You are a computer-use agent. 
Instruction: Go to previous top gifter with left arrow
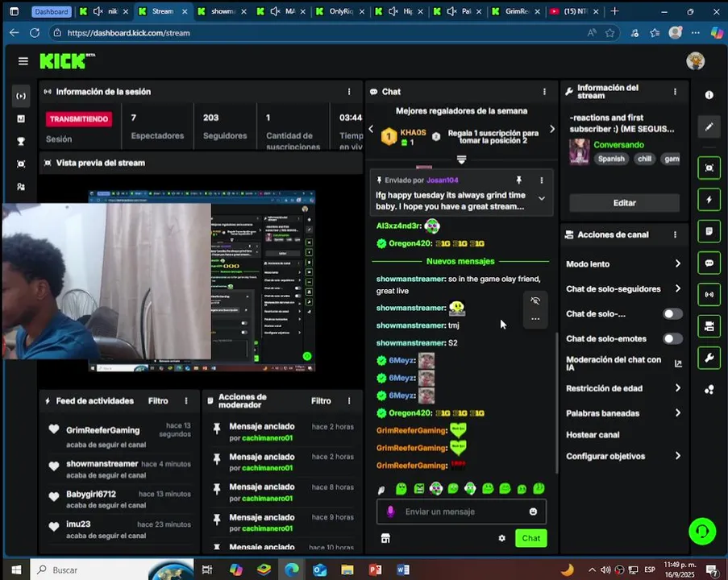tap(371, 130)
